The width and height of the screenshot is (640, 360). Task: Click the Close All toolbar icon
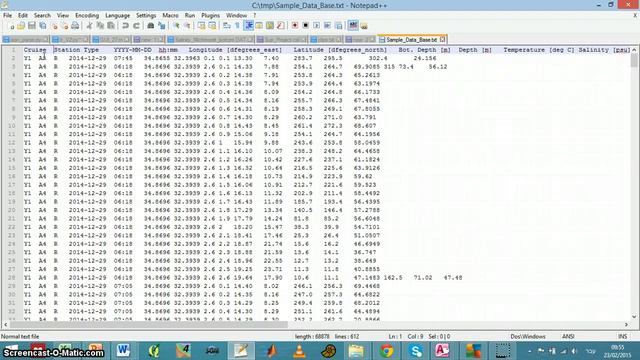click(64, 26)
